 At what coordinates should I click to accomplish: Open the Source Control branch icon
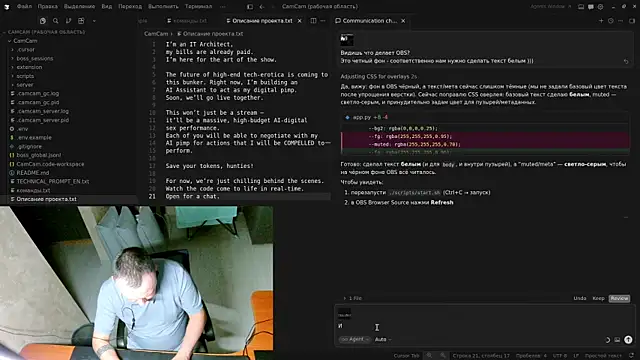click(68, 21)
